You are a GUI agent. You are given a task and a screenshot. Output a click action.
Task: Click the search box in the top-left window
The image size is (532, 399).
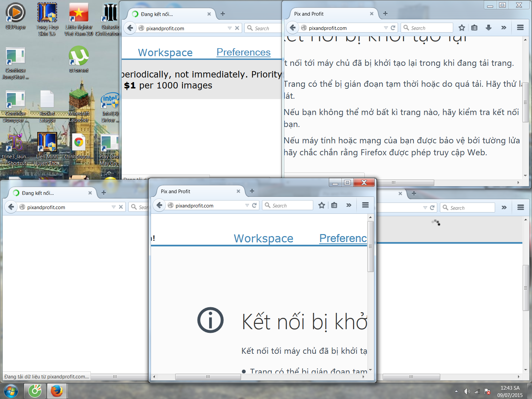(x=263, y=28)
